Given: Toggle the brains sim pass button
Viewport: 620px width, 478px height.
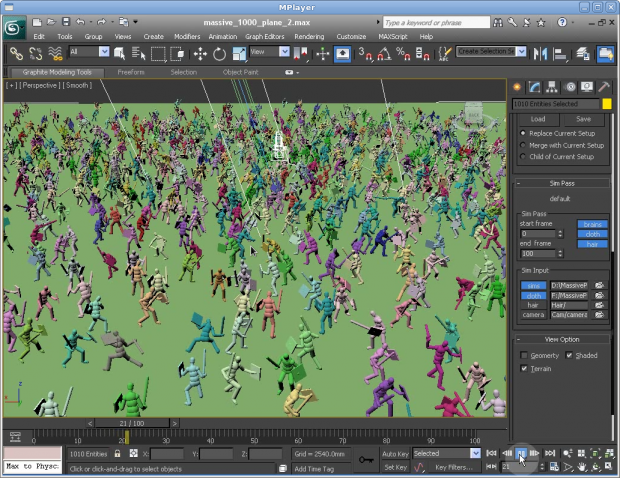Looking at the screenshot, I should click(x=592, y=224).
